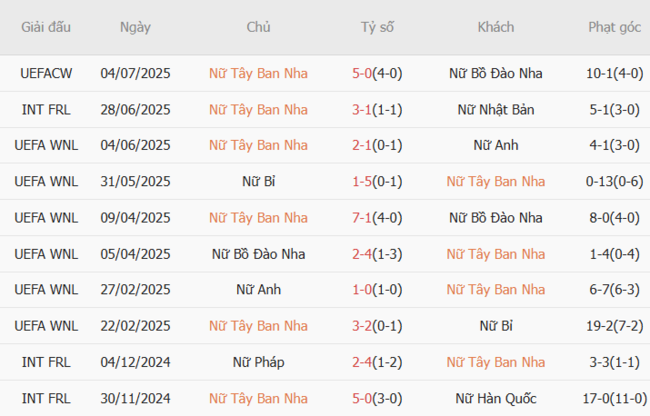Click the 17-0(11-0) corner stat
Screen dimensions: 650x416
coord(614,397)
